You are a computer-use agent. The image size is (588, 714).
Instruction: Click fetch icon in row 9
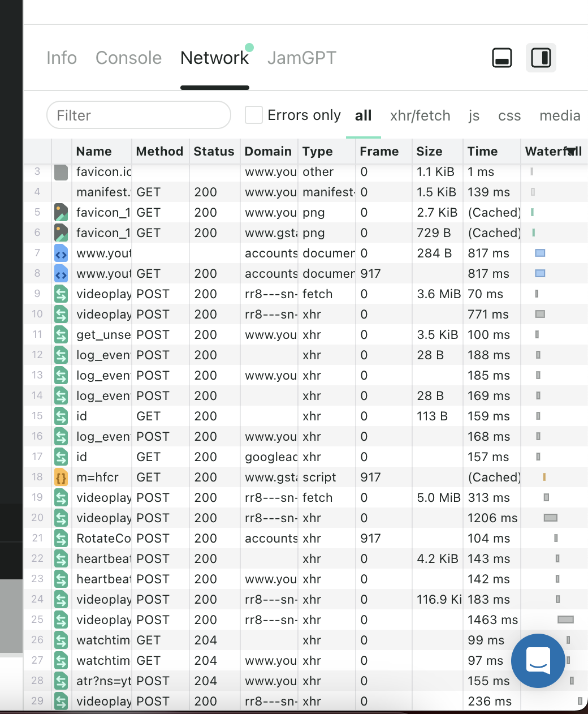tap(61, 294)
